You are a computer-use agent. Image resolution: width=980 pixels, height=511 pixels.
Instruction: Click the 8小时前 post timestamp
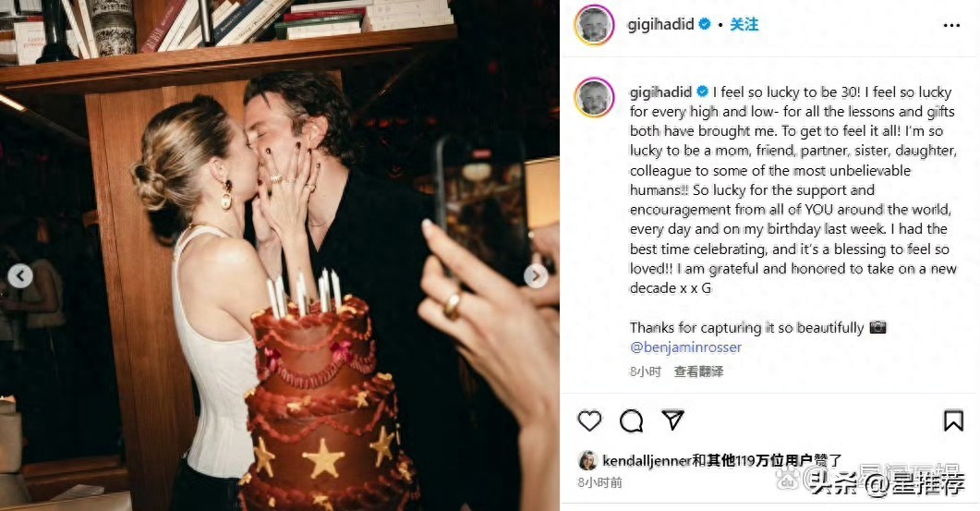click(599, 482)
